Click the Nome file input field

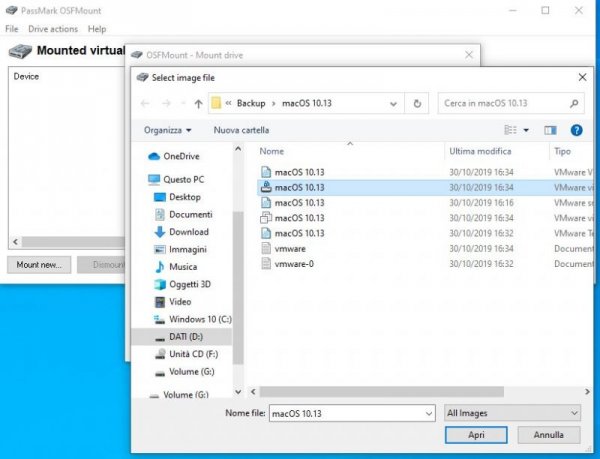point(352,413)
